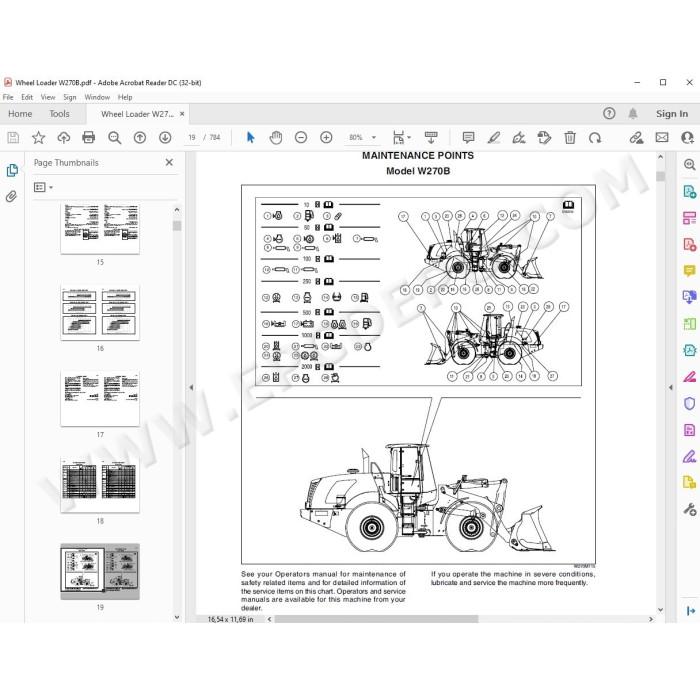Zoom in with plus icon
This screenshot has height=700, width=700.
[x=326, y=138]
